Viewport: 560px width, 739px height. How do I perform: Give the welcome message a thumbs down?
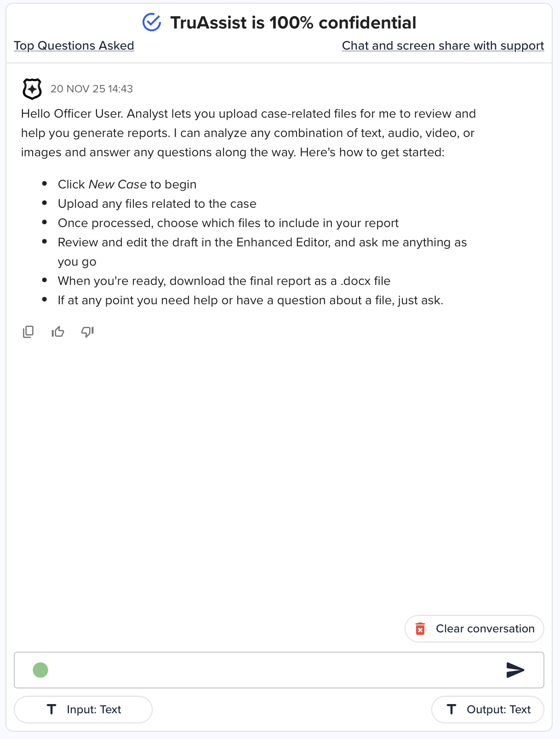(x=87, y=332)
